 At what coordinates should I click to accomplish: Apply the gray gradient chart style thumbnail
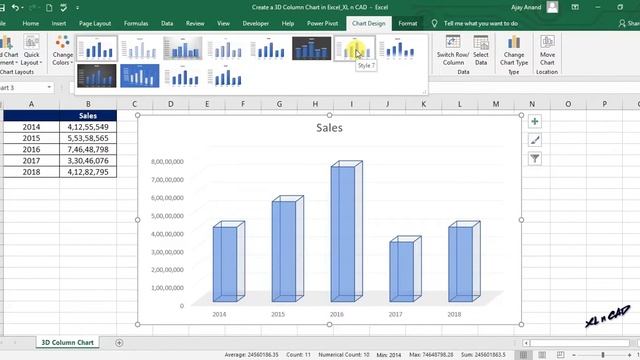click(182, 48)
